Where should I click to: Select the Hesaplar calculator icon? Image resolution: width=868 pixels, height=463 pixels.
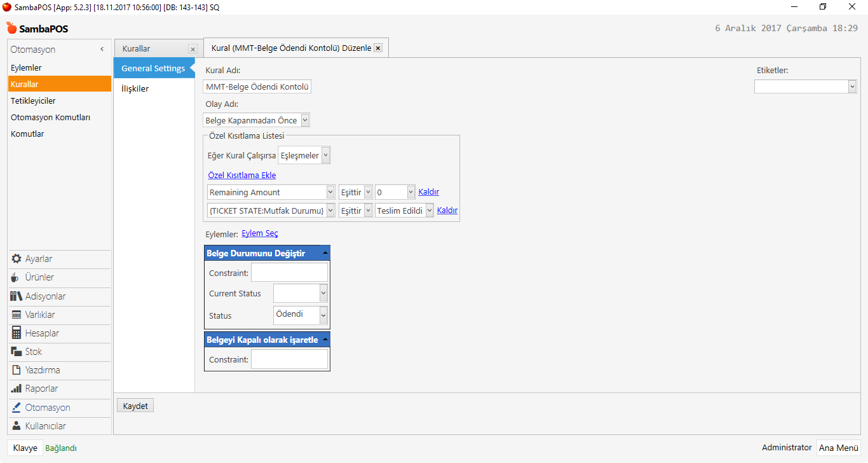(17, 333)
